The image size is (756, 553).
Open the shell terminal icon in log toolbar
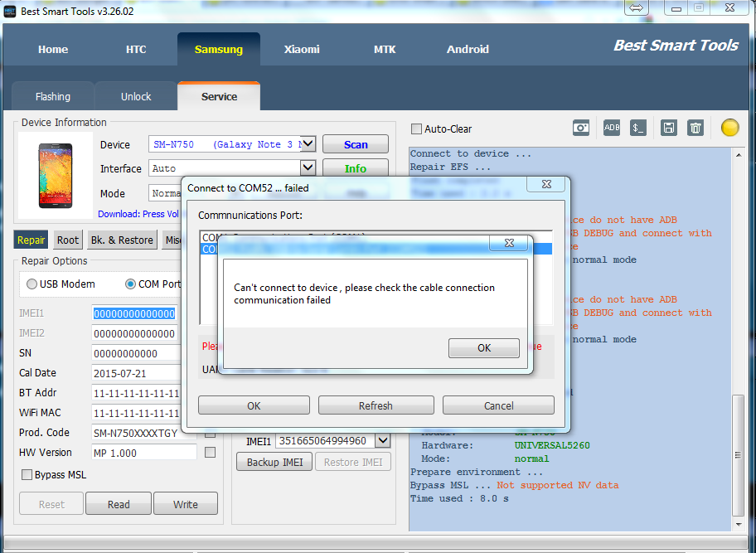(x=638, y=128)
